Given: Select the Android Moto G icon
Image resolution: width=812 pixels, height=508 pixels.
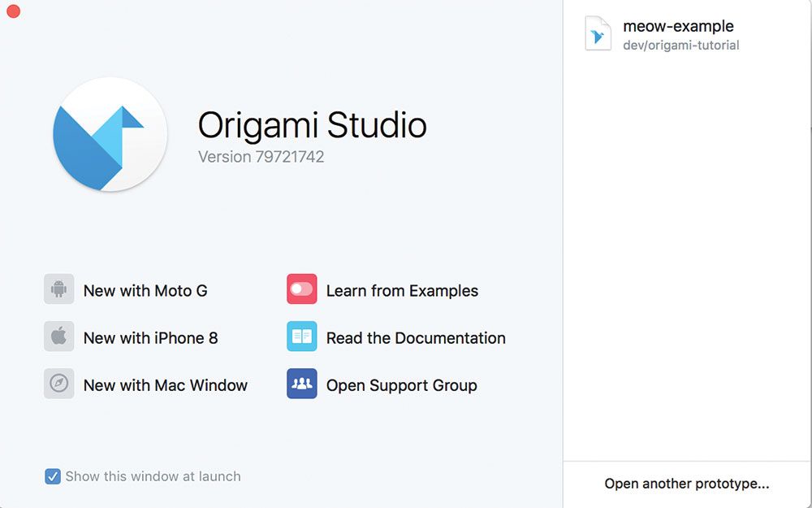Looking at the screenshot, I should (x=58, y=290).
